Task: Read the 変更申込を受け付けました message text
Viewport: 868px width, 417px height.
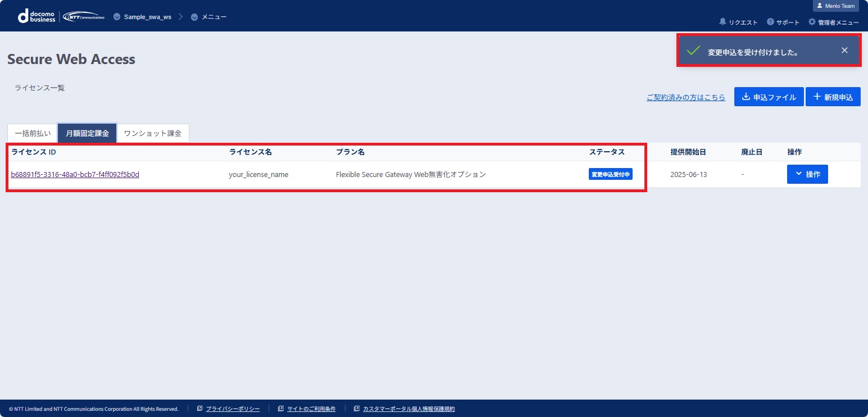Action: [753, 52]
